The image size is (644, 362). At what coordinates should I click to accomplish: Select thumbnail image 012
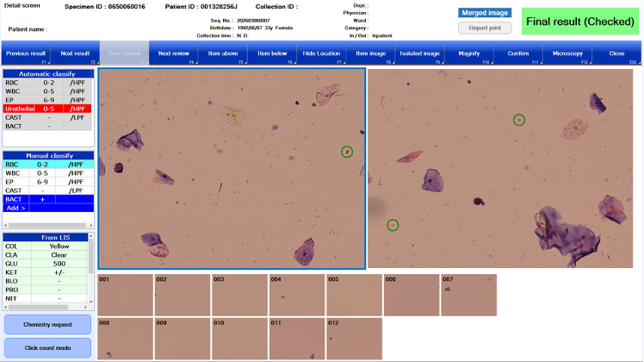point(354,339)
